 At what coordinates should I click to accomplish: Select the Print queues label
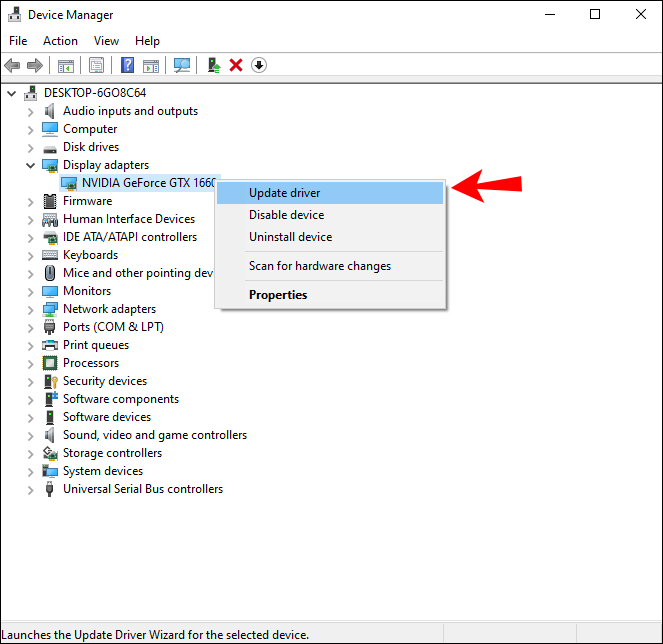coord(96,345)
